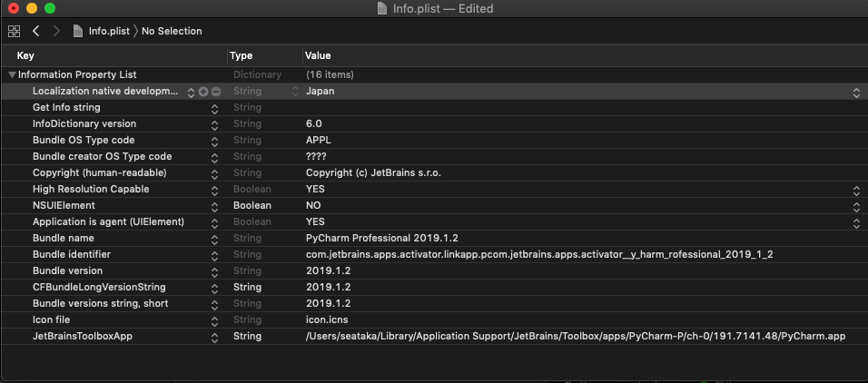Click the 6.0 InfoDictionary version value
This screenshot has height=383, width=868.
coord(314,124)
